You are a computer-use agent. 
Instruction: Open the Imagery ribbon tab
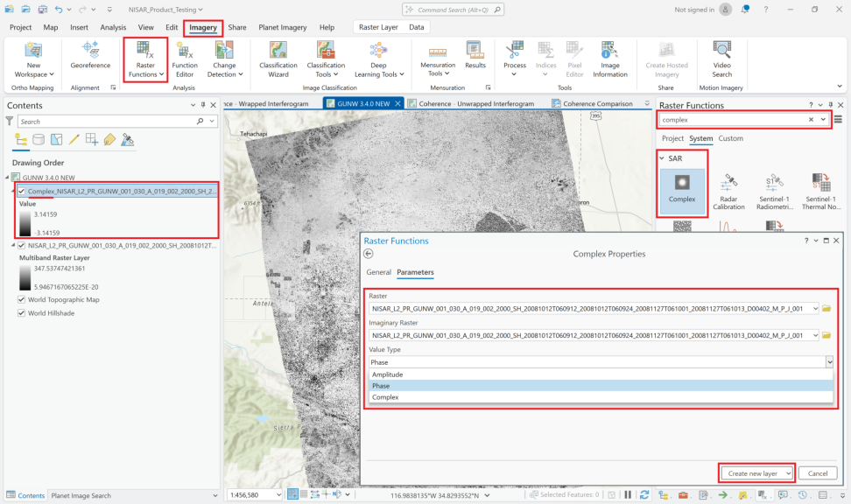(x=203, y=27)
